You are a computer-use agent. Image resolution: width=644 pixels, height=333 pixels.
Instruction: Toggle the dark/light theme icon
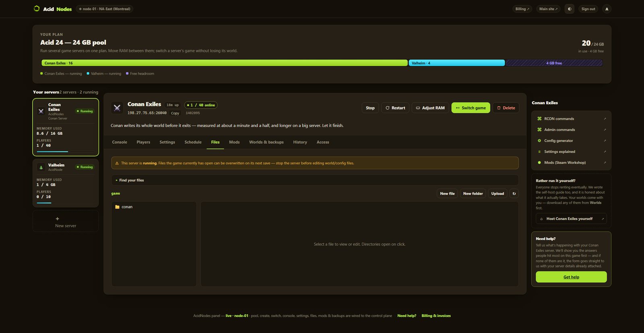pyautogui.click(x=570, y=9)
